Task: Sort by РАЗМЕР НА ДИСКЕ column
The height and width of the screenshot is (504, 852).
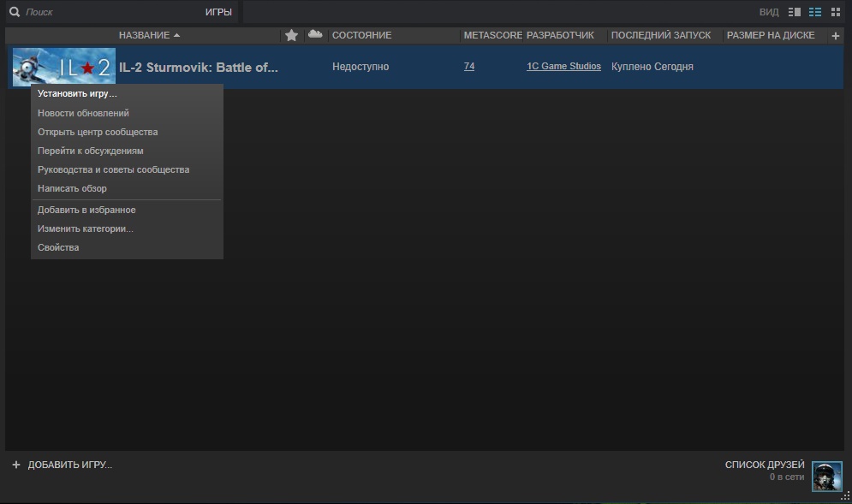Action: 771,35
